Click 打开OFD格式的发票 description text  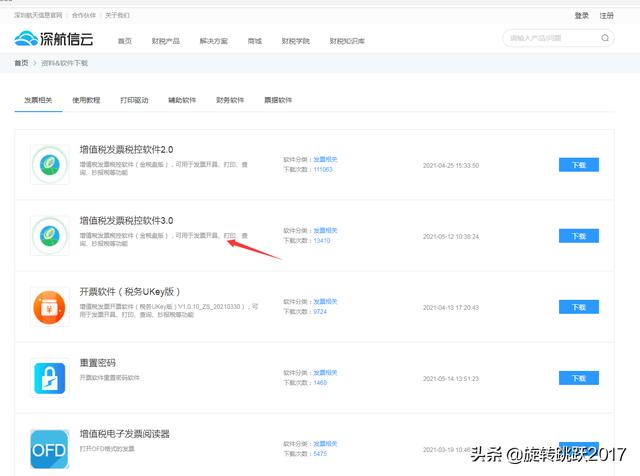pos(107,449)
